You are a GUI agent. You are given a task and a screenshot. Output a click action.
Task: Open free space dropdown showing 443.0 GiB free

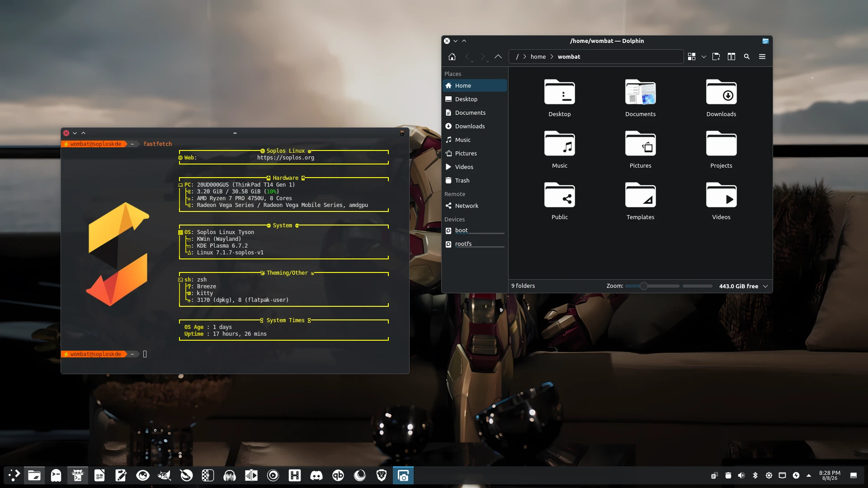(x=743, y=286)
